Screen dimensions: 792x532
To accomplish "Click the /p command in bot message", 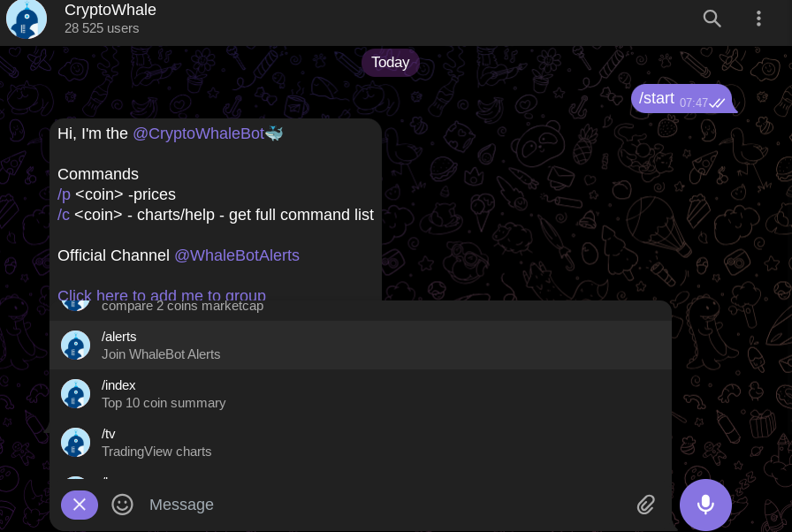I will tap(64, 194).
